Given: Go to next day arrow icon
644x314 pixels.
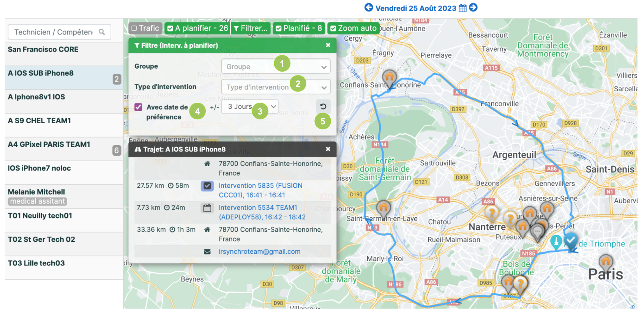Looking at the screenshot, I should [473, 8].
